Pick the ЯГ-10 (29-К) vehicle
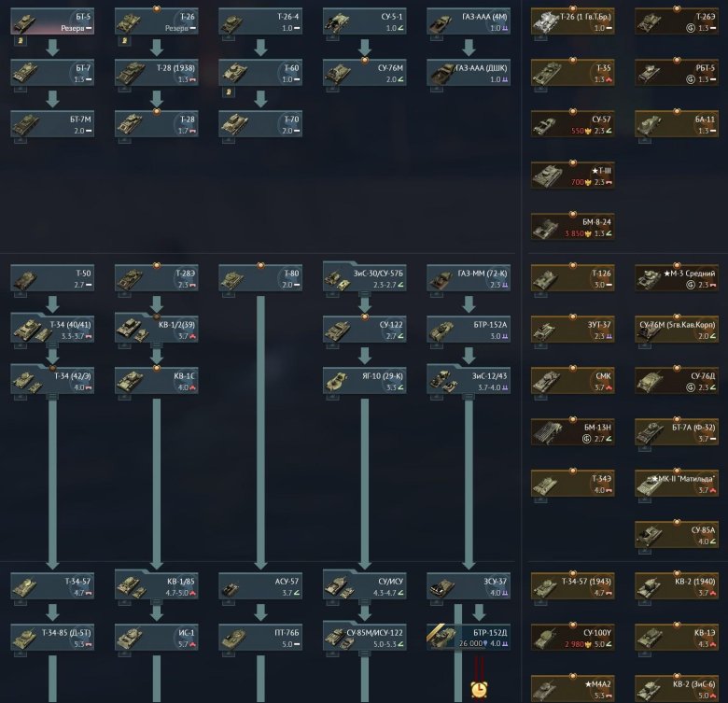728x703 pixels. point(365,380)
